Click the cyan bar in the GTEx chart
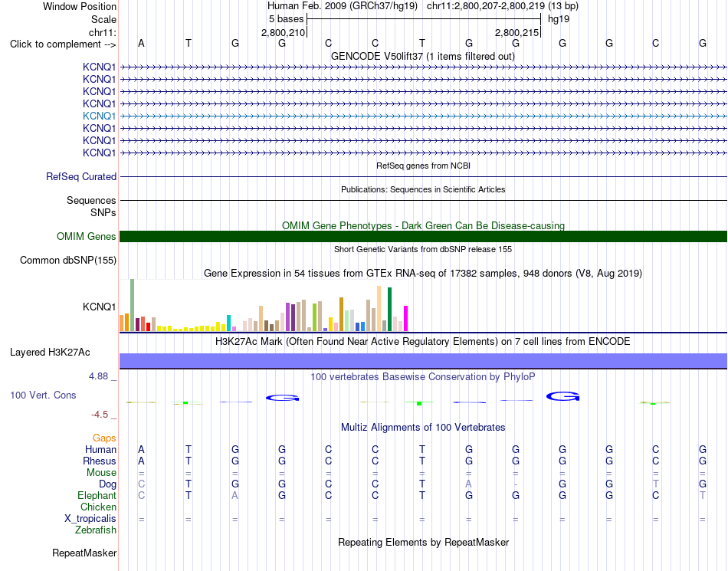 (228, 323)
